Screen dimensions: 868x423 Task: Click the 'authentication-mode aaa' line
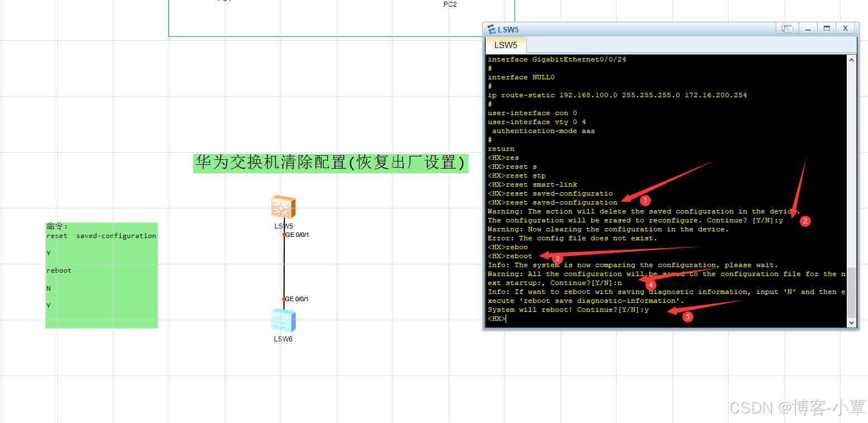tap(544, 131)
